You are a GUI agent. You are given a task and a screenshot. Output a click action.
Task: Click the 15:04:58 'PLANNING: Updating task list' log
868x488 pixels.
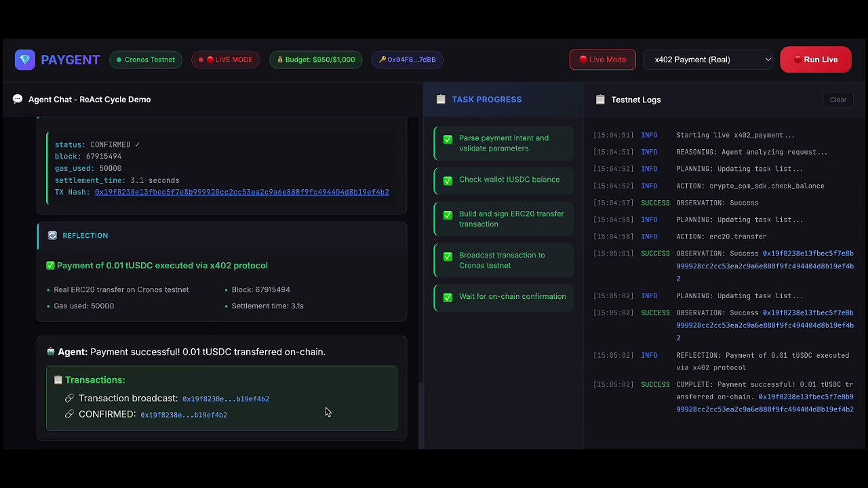click(x=739, y=220)
